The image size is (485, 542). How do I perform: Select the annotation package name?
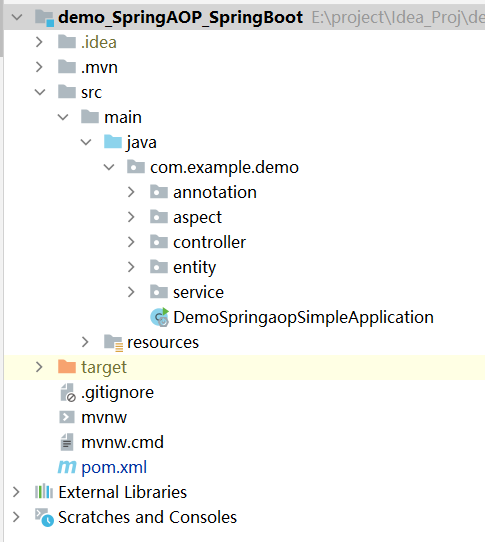point(215,192)
